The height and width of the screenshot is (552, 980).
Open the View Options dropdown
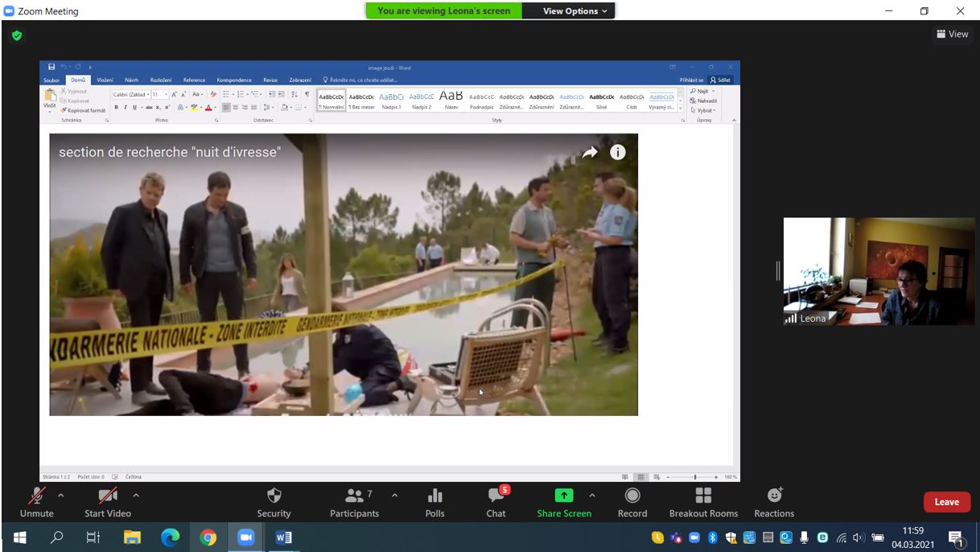point(574,11)
